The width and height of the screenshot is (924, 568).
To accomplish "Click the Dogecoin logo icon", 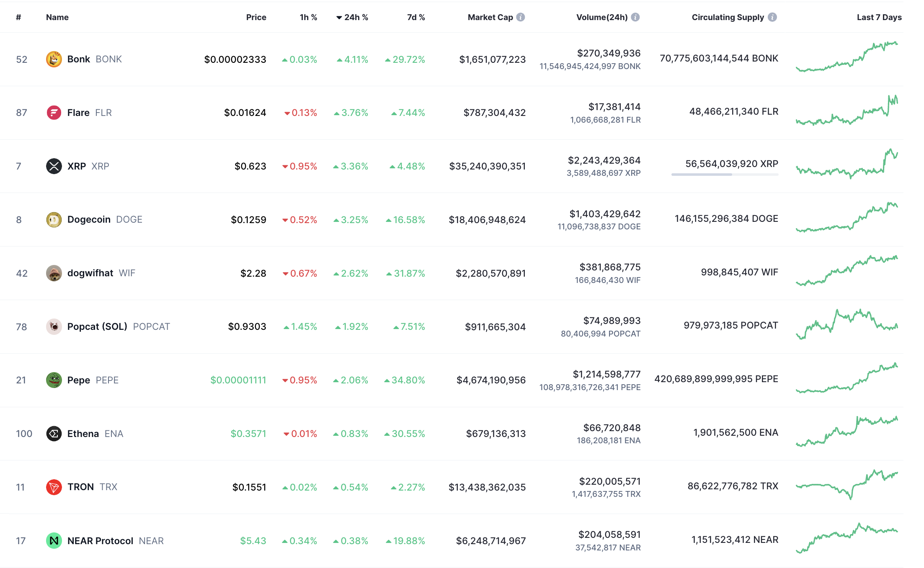I will [x=54, y=220].
